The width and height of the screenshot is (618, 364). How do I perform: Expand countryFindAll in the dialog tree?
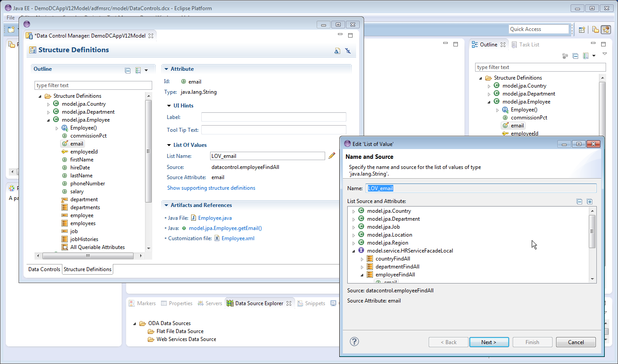[362, 259]
